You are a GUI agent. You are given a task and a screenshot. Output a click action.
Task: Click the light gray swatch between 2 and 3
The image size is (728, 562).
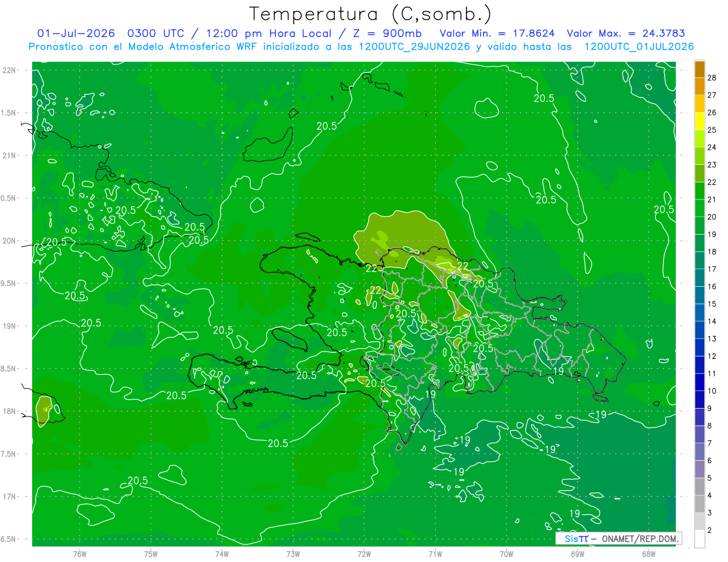pyautogui.click(x=699, y=521)
